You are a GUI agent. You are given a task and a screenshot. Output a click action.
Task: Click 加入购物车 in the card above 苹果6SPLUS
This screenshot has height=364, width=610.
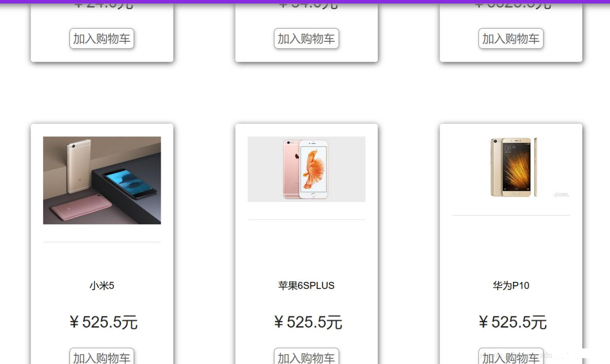point(306,39)
